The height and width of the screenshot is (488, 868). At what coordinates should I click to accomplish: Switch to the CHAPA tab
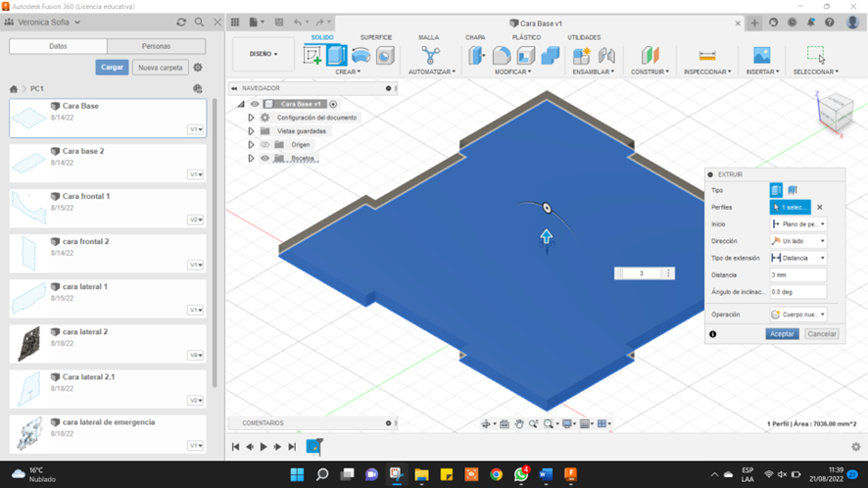[x=475, y=37]
